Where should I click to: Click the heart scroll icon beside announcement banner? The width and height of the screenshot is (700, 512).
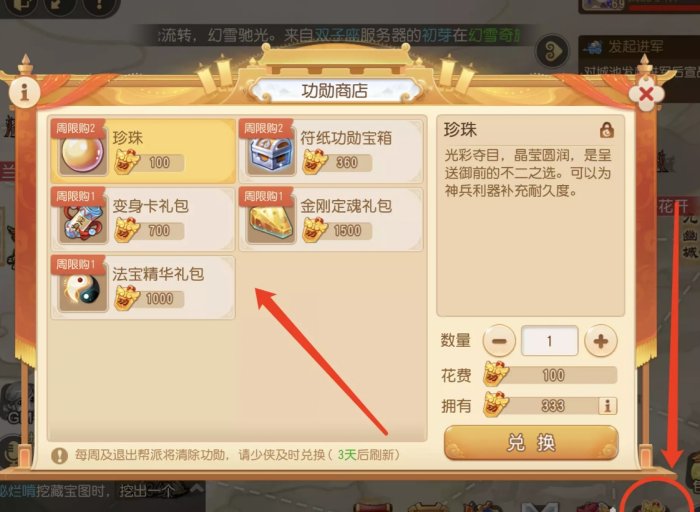552,51
